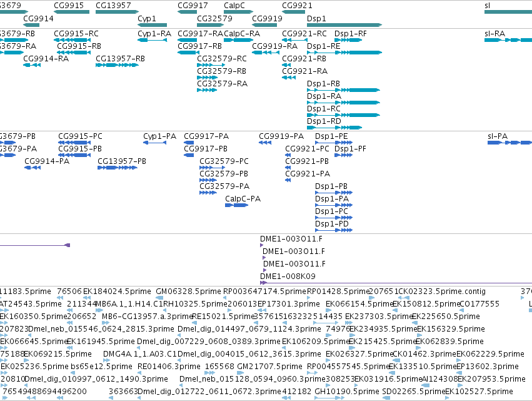Viewport: 532px width, 401px height.
Task: Click the CG9917-RB transcript label
Action: pos(199,46)
